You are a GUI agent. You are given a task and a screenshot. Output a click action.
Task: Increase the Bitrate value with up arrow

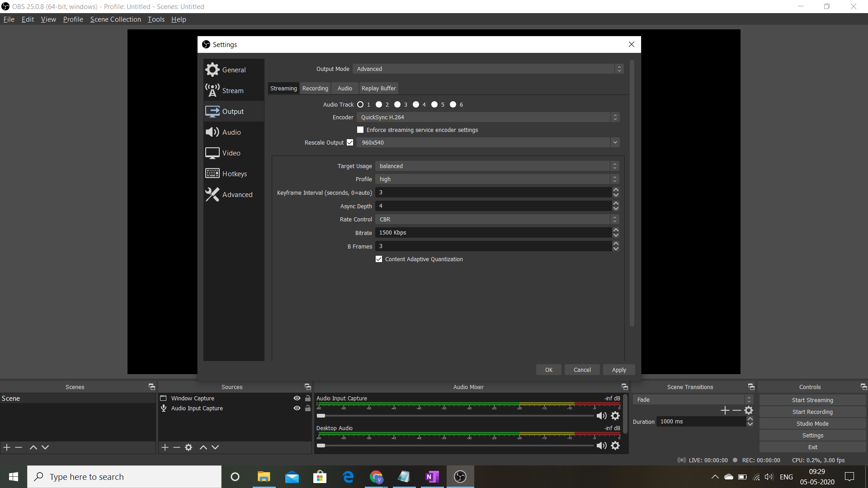click(x=616, y=230)
